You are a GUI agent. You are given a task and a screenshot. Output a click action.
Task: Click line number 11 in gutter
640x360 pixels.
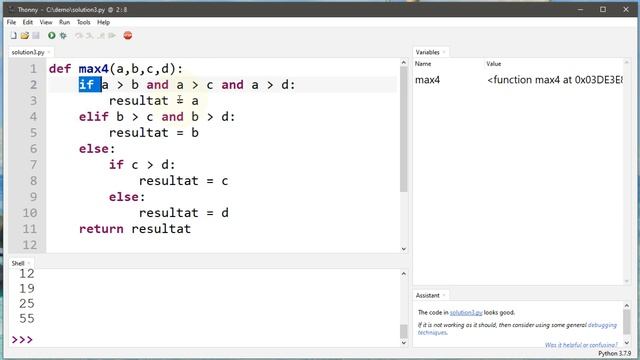pos(29,229)
